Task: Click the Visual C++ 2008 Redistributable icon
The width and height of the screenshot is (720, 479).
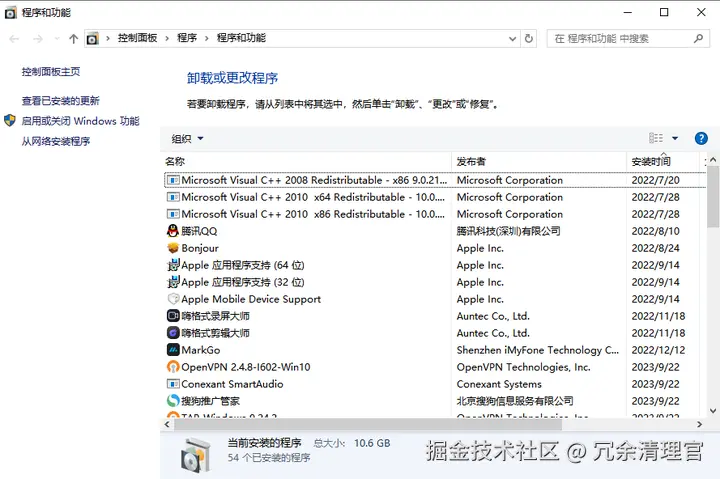Action: pos(173,180)
